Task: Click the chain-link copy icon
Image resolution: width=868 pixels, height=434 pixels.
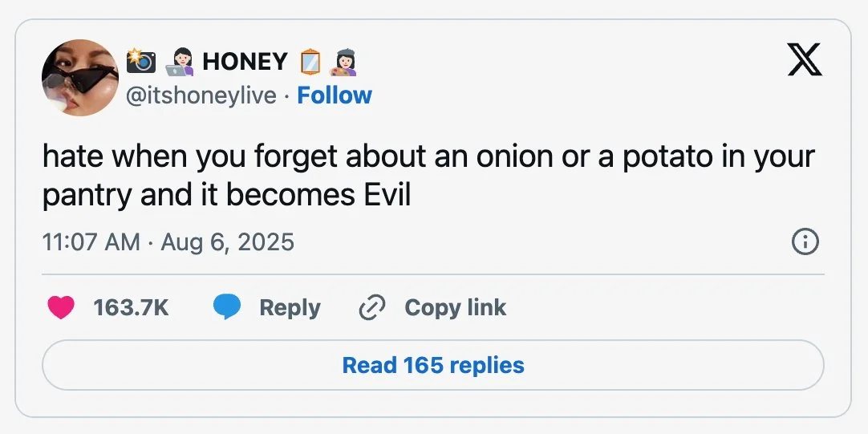Action: pos(372,307)
